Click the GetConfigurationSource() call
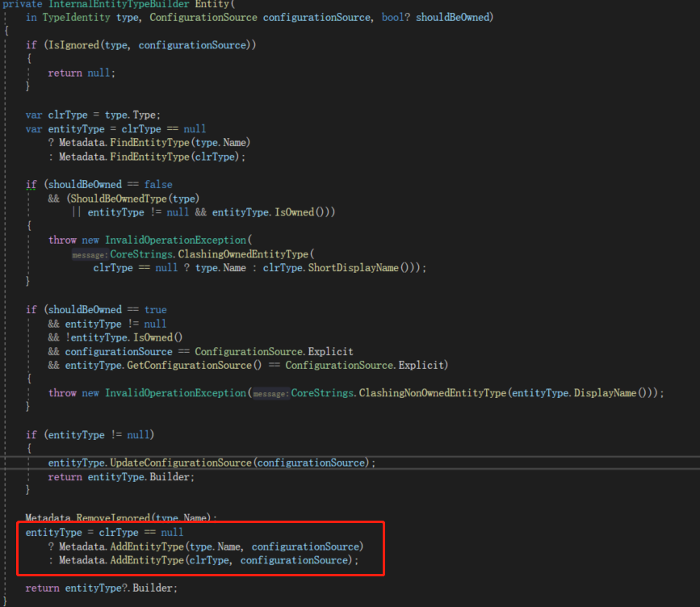 tap(195, 365)
